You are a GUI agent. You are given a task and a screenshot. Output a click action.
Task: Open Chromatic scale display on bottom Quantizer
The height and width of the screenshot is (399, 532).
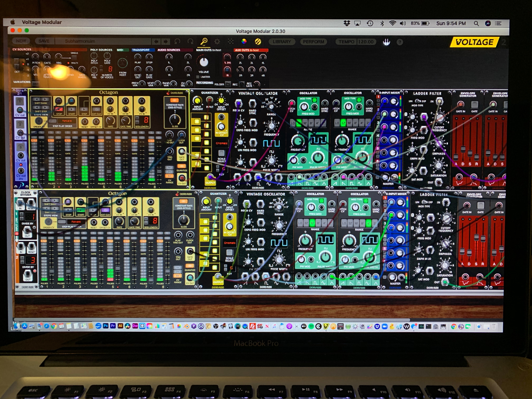(230, 243)
